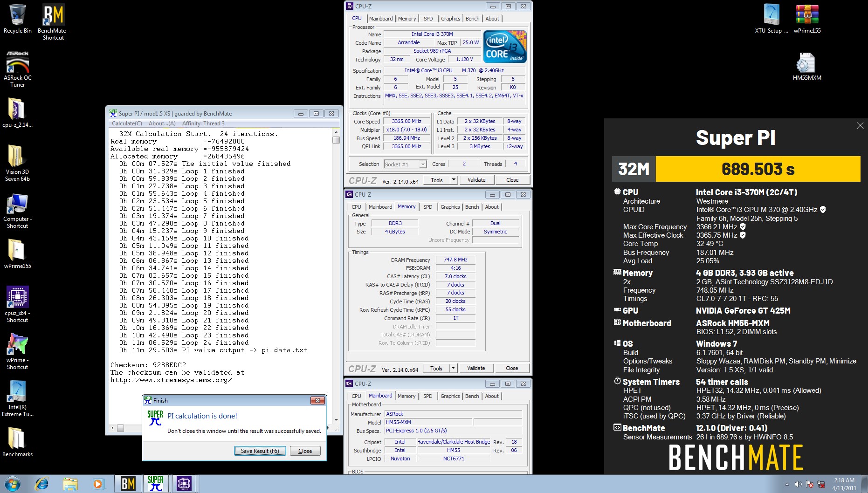
Task: Click Manufacturer field showing ASRock
Action: (x=453, y=414)
